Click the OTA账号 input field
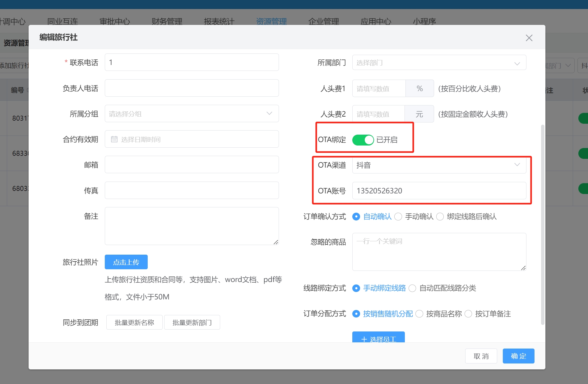Screen dimensions: 588x384 pyautogui.click(x=439, y=191)
